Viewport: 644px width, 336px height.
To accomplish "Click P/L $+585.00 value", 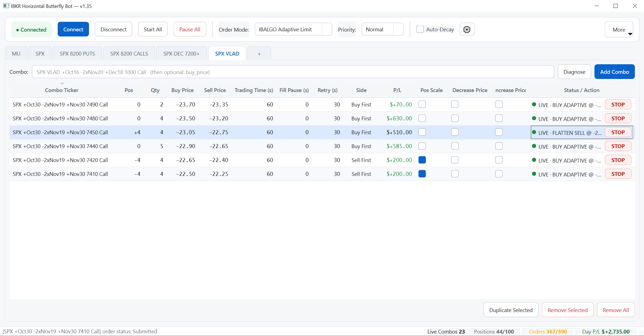I will (399, 146).
